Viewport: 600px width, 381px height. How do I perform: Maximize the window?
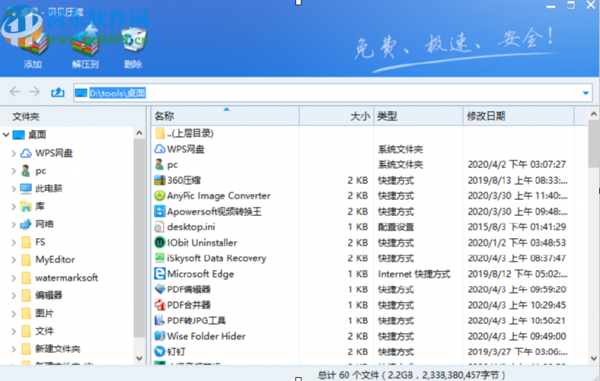pos(571,5)
